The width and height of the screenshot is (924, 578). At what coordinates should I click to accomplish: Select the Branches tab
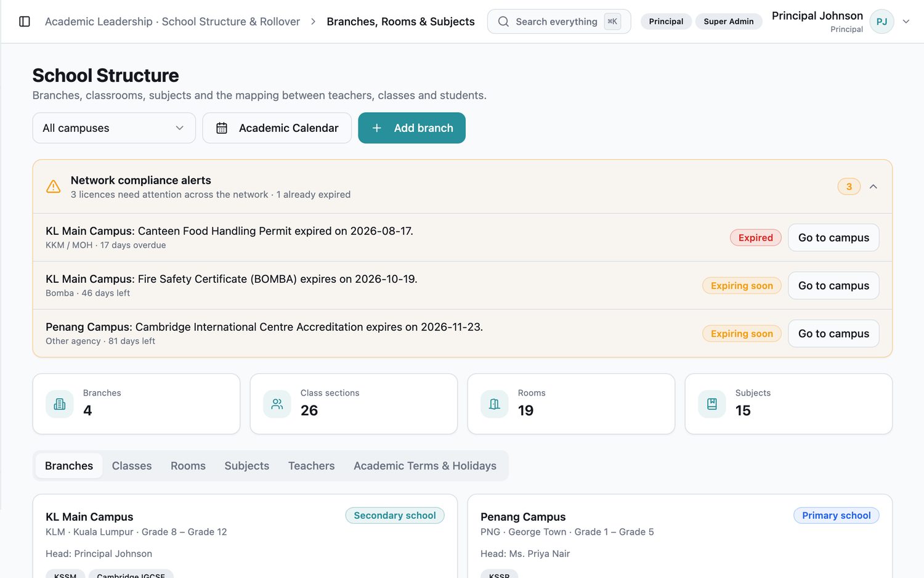(x=69, y=466)
